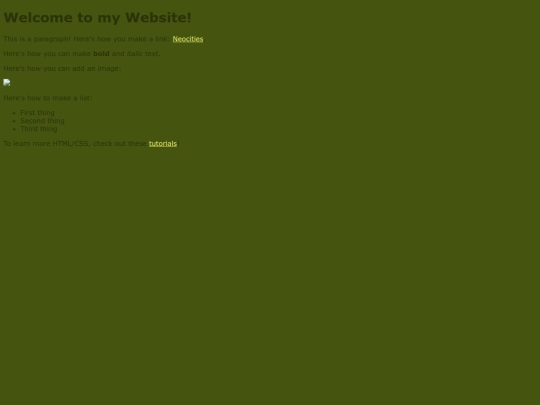
Task: Select the 'Second thing' list item
Action: coord(42,121)
